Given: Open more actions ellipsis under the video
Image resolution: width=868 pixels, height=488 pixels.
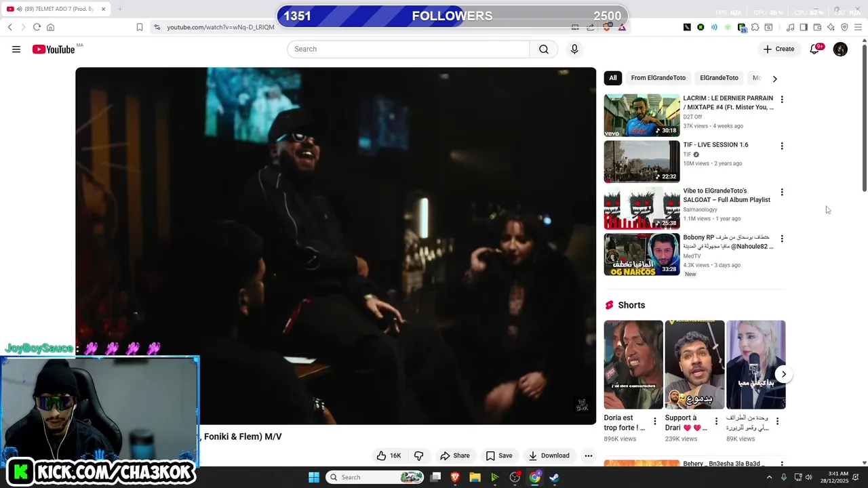Looking at the screenshot, I should point(589,455).
